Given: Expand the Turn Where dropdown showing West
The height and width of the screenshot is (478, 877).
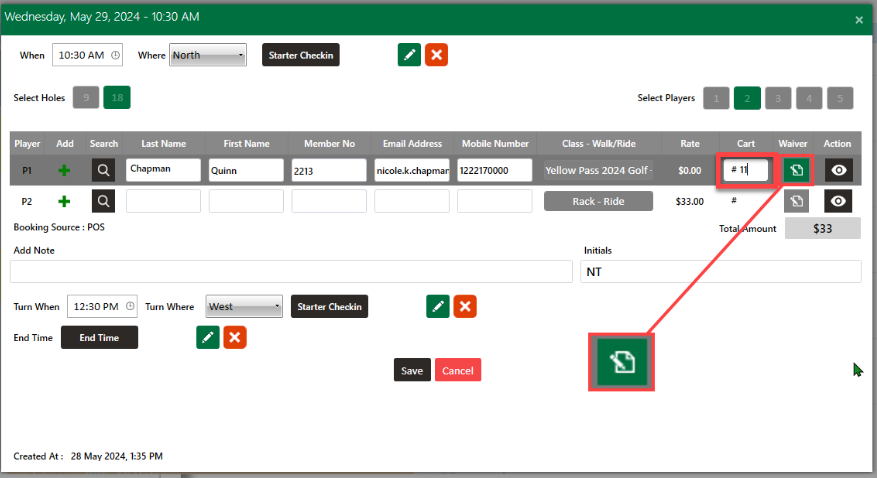Looking at the screenshot, I should pyautogui.click(x=244, y=306).
